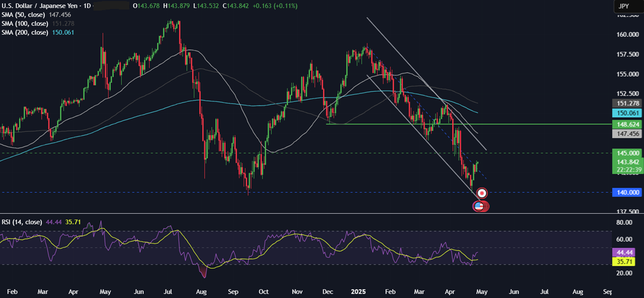The height and width of the screenshot is (298, 644).
Task: Select the RSI (14, close) indicator legend
Action: [22, 222]
